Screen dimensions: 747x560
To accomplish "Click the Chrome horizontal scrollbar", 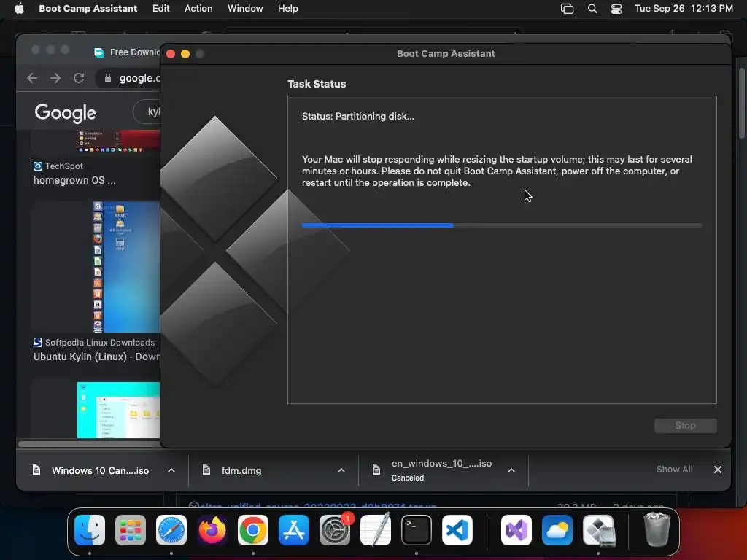I will click(90, 444).
